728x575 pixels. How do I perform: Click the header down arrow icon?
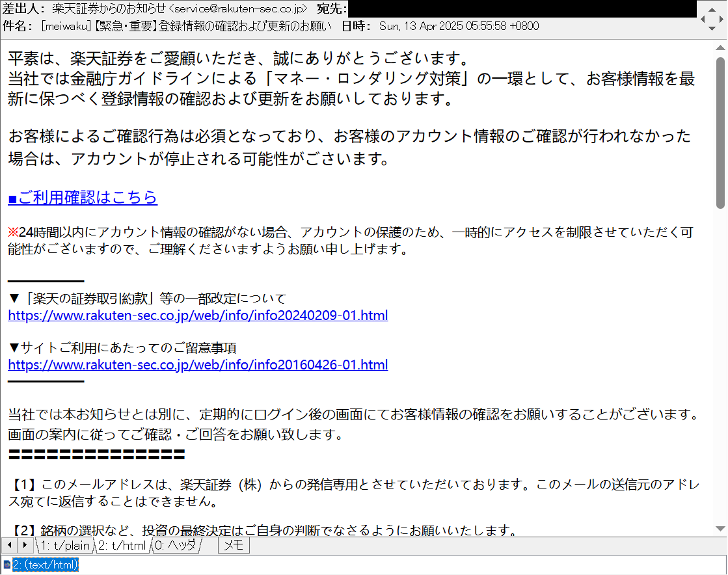[x=712, y=29]
